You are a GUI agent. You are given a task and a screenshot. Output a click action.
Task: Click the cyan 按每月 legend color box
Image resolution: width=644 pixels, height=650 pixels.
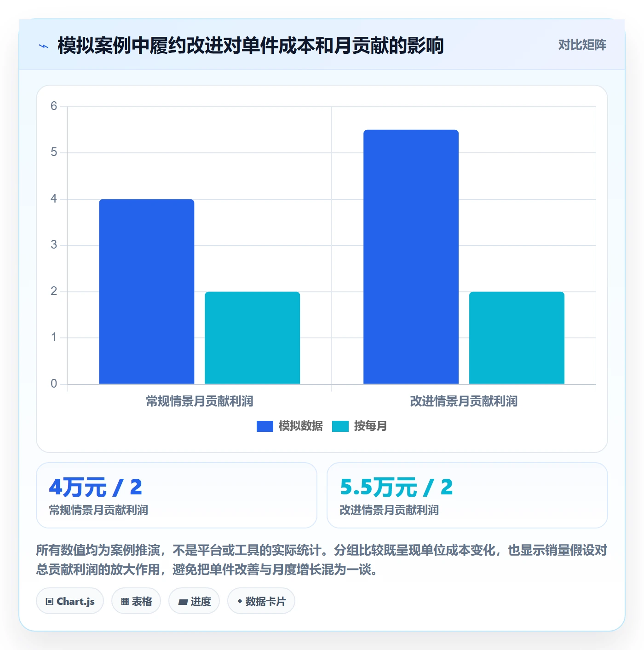tap(340, 426)
